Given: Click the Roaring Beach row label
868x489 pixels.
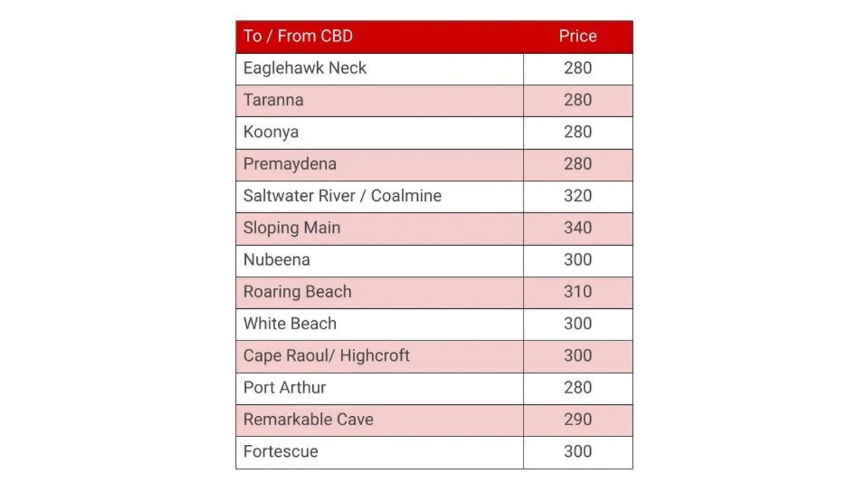Looking at the screenshot, I should (297, 292).
